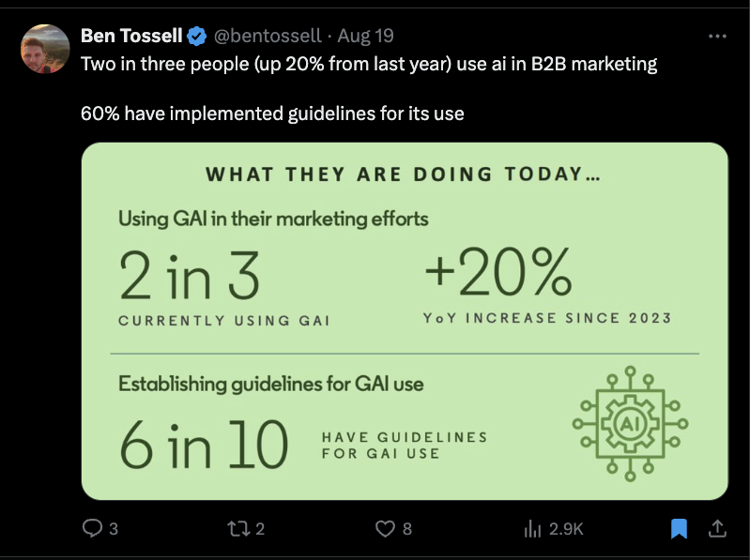The image size is (750, 560).
Task: Like the post with the heart icon
Action: (x=385, y=529)
